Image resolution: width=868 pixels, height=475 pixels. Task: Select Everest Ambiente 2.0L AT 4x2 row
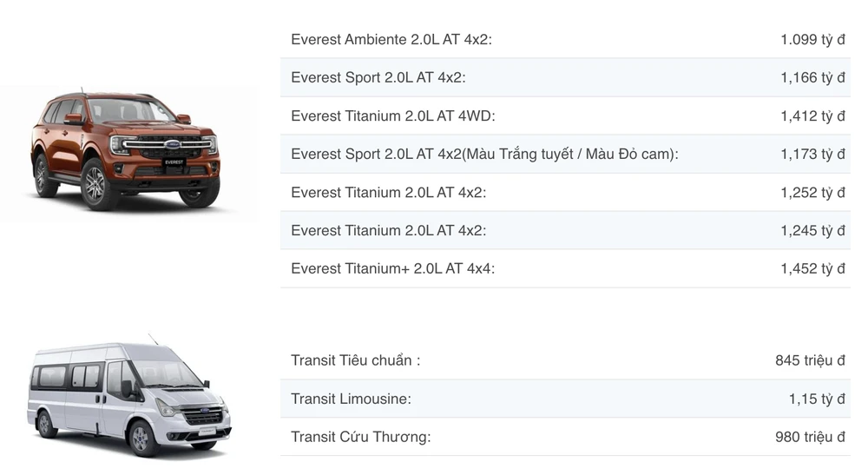coord(391,39)
